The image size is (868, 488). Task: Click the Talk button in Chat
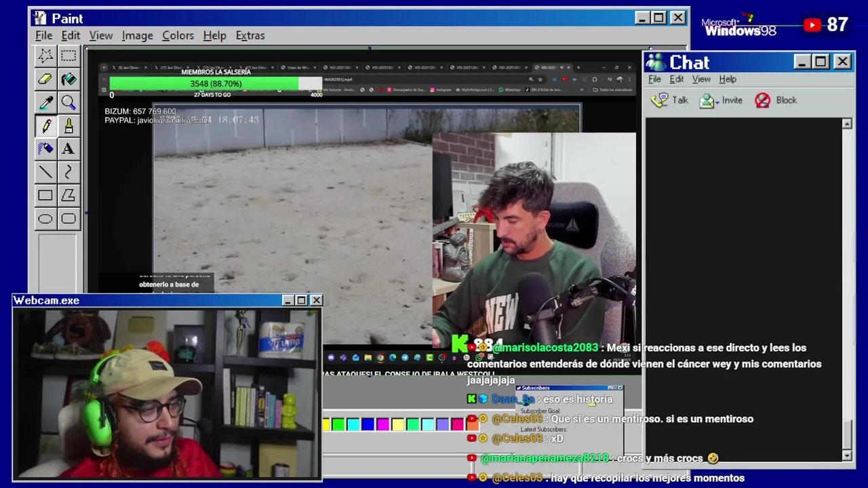click(x=669, y=100)
